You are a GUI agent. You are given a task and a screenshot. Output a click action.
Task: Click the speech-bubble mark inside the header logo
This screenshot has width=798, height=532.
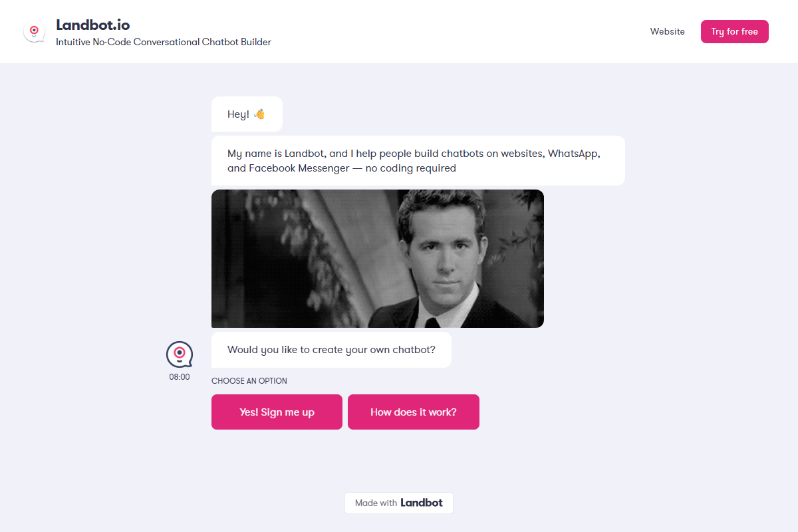[33, 31]
